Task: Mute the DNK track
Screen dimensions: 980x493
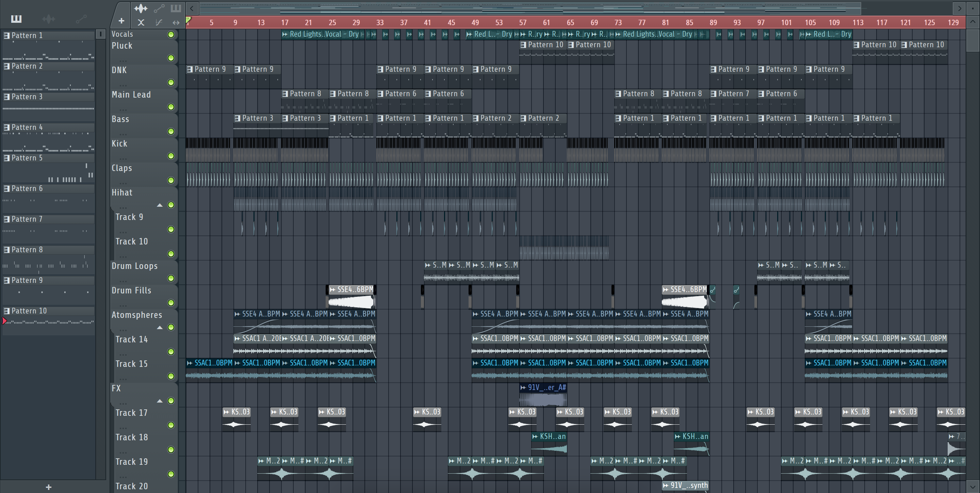Action: pos(171,83)
